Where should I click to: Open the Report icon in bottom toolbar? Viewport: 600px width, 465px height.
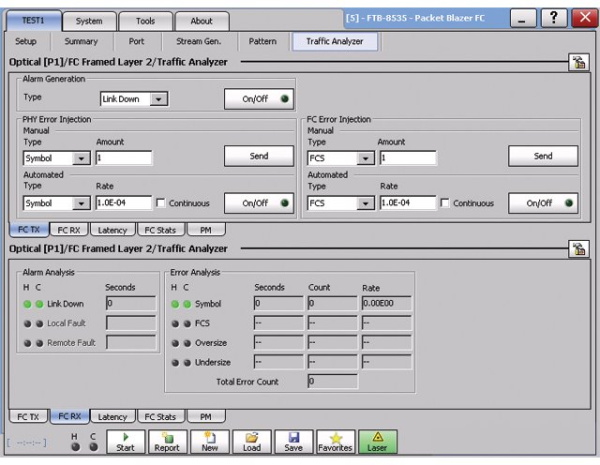click(166, 442)
